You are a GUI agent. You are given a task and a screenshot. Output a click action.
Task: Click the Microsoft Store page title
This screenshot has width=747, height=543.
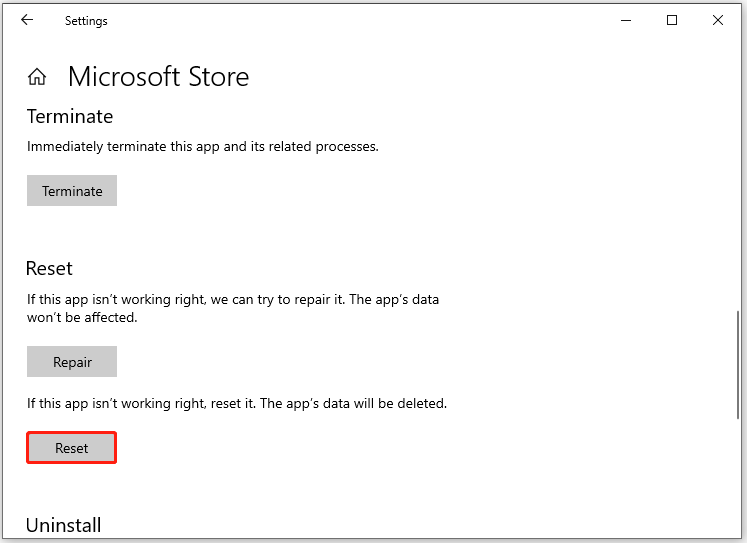[159, 77]
